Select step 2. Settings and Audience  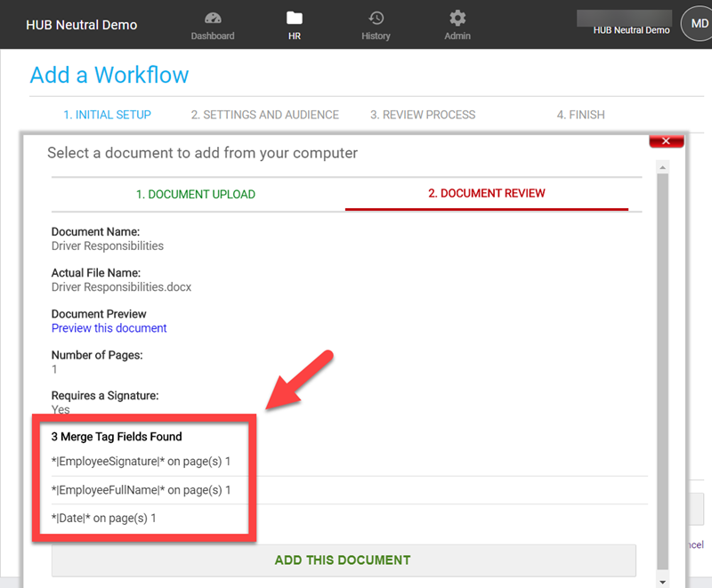264,115
